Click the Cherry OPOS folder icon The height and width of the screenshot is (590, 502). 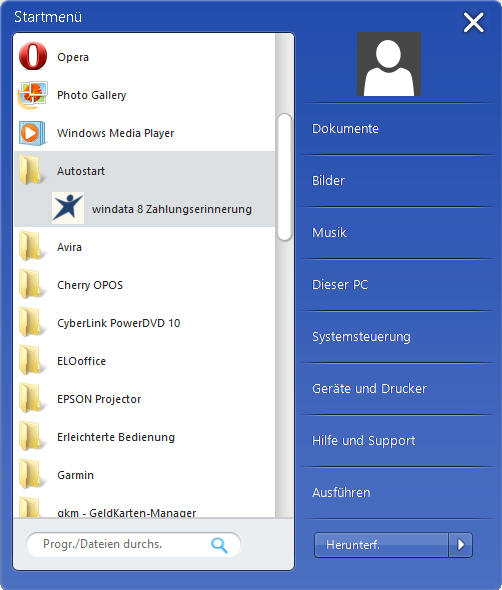(x=31, y=284)
